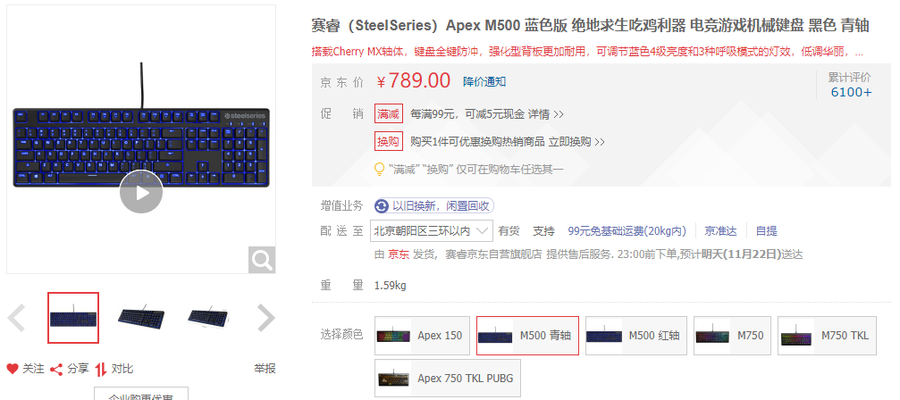Click the 举报 report link
Image resolution: width=900 pixels, height=400 pixels.
coord(265,368)
